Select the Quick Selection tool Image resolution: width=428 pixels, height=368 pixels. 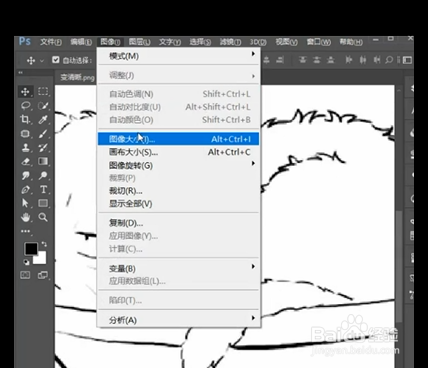point(43,106)
